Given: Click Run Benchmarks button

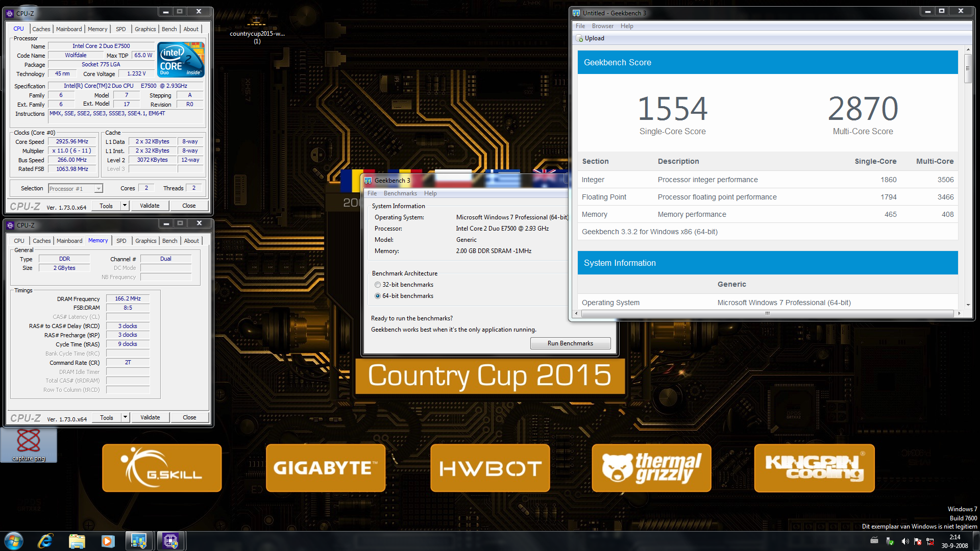Looking at the screenshot, I should click(x=570, y=343).
